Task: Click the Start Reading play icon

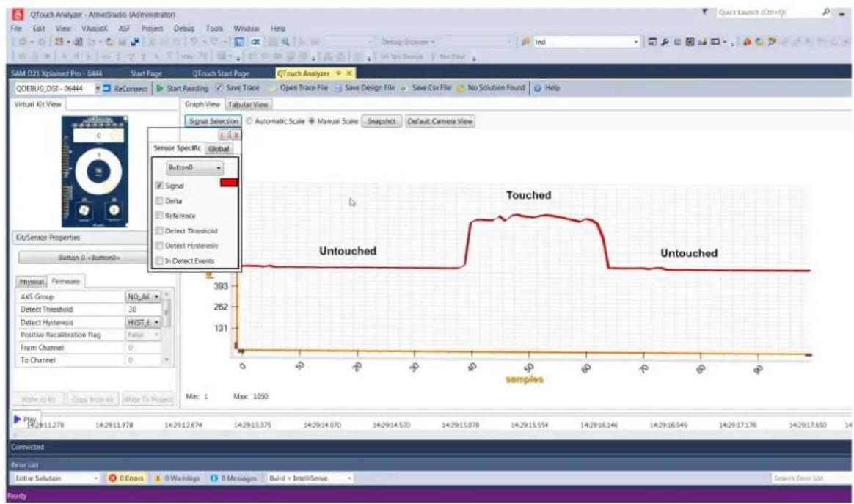Action: [x=160, y=88]
